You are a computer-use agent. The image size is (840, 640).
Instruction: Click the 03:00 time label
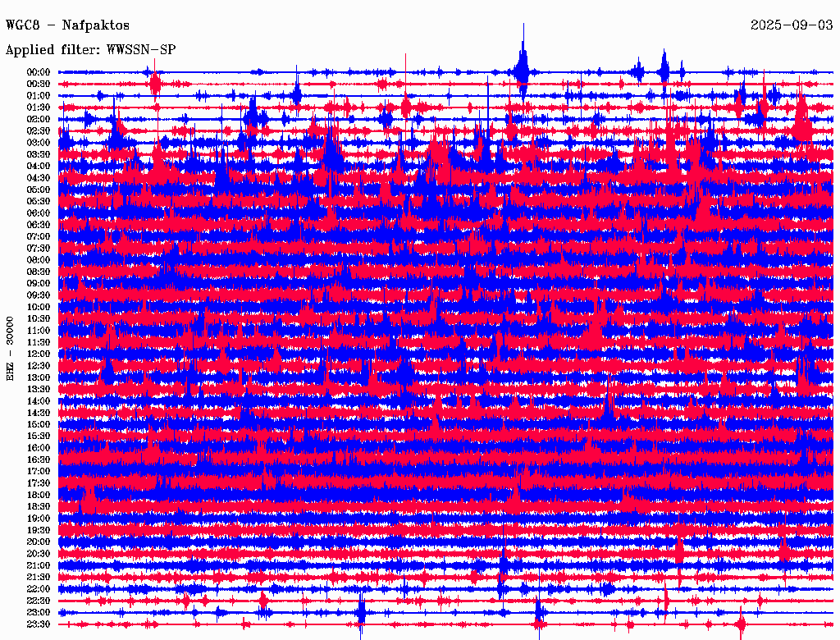(39, 143)
